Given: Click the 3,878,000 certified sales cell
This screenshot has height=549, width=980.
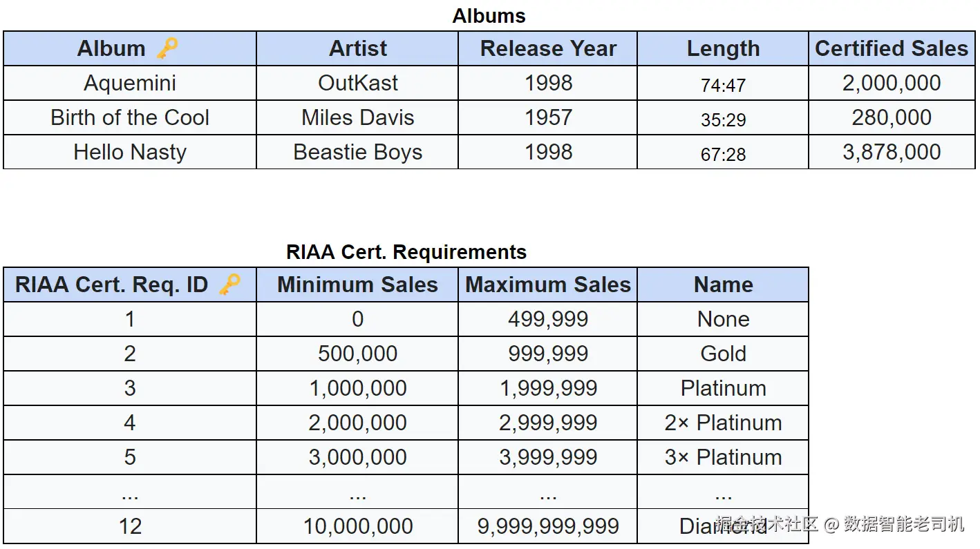Looking at the screenshot, I should [x=892, y=152].
